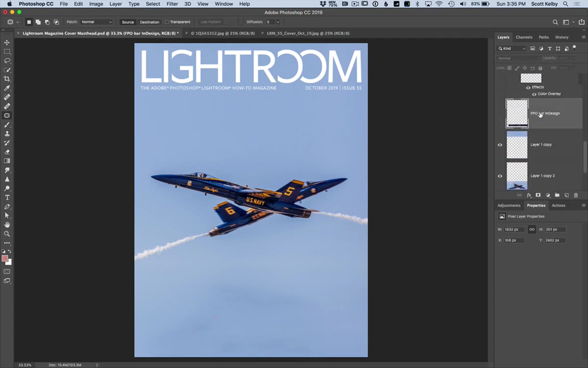Viewport: 588px width, 368px height.
Task: Hide the Layer 1 copy layer
Action: [x=500, y=145]
